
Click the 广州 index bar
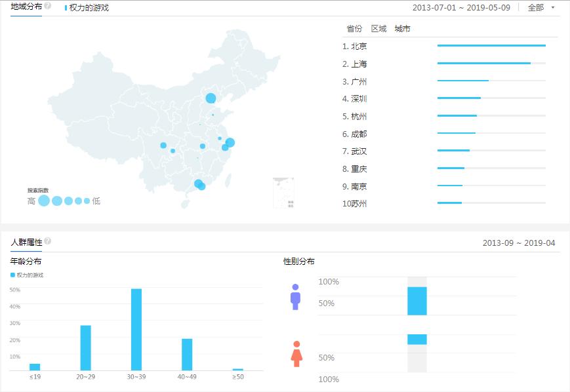463,81
